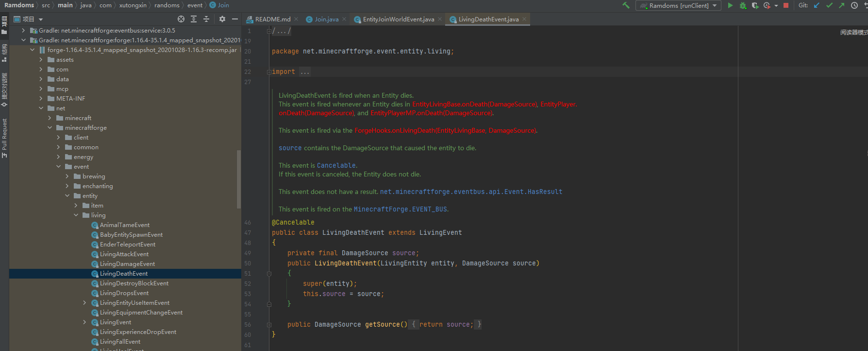Click the profiler run icon
The width and height of the screenshot is (868, 351).
767,5
